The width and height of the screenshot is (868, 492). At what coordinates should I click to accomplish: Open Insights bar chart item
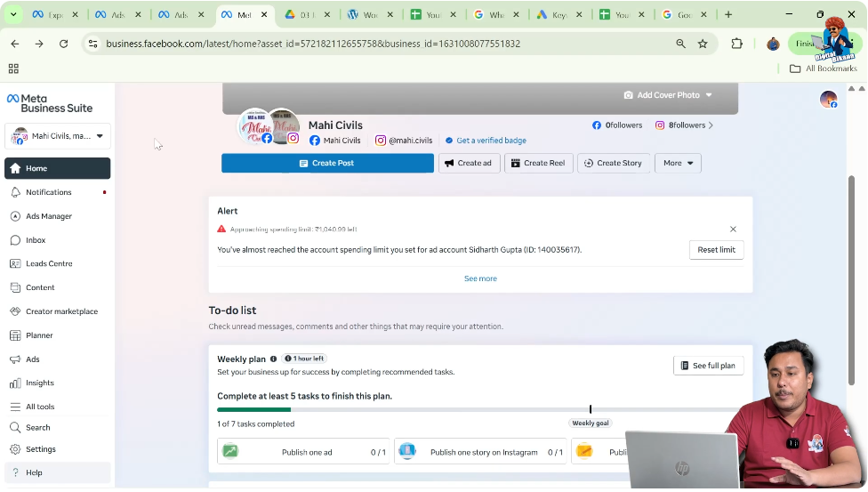click(x=58, y=383)
